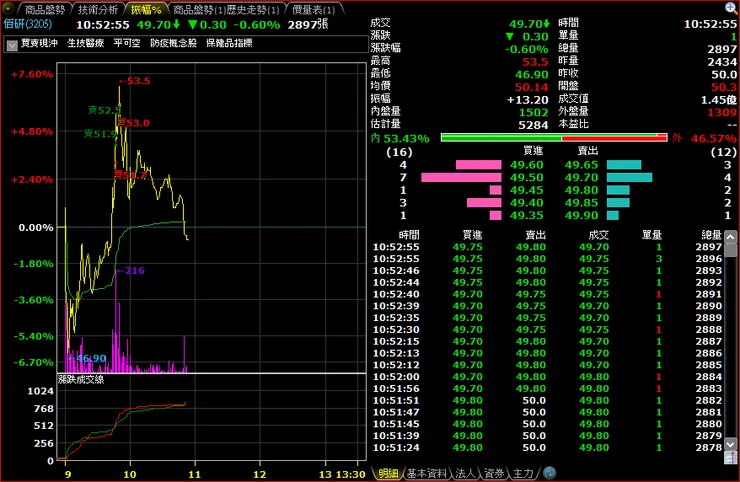Click the pink bid volume bar at 49.60
This screenshot has width=740, height=482.
pyautogui.click(x=479, y=165)
